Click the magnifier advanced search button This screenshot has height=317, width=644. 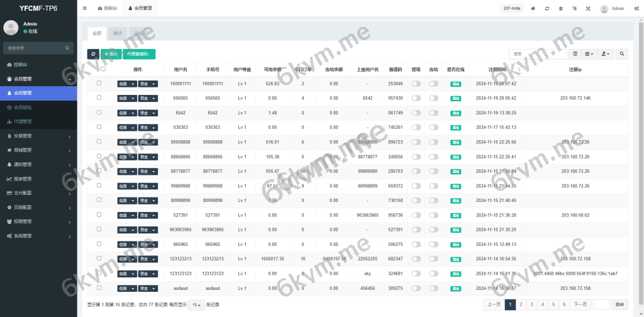pyautogui.click(x=621, y=55)
